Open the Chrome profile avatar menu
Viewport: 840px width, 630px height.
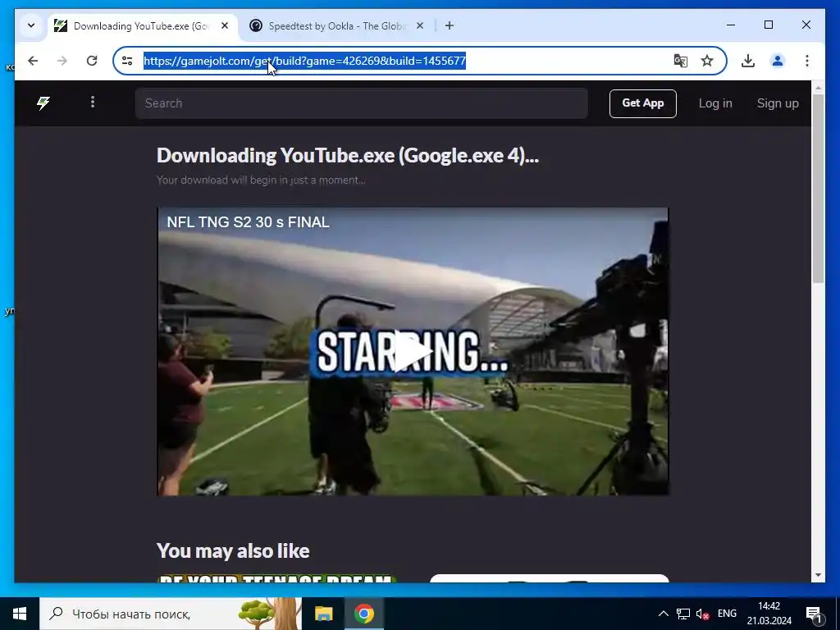tap(778, 61)
